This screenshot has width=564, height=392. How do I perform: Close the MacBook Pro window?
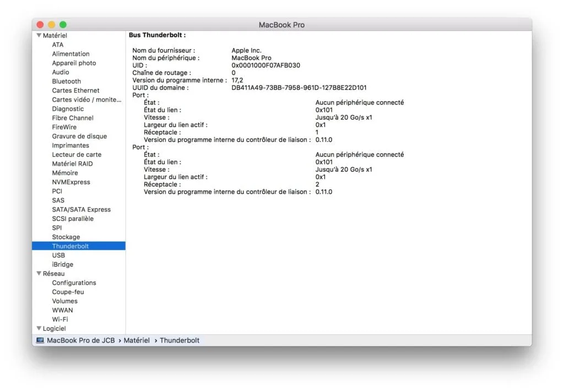tap(40, 24)
